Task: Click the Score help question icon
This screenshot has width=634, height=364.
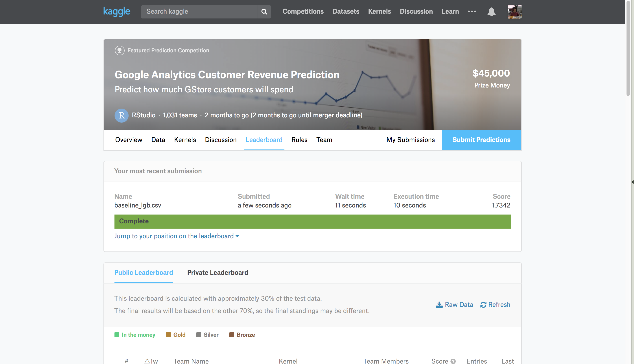Action: coord(453,361)
